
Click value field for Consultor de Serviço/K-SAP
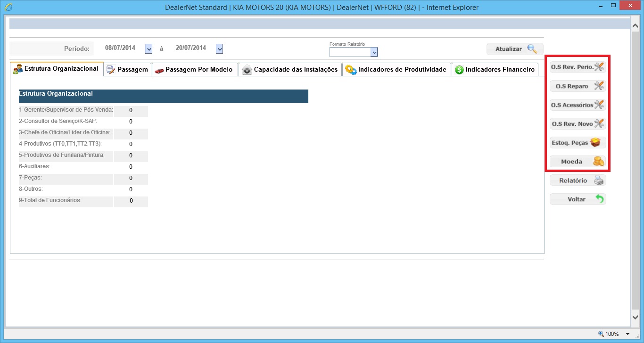point(131,122)
